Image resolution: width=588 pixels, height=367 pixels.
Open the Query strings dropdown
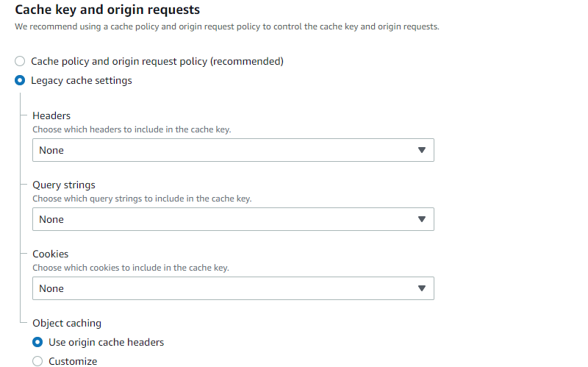pos(232,219)
